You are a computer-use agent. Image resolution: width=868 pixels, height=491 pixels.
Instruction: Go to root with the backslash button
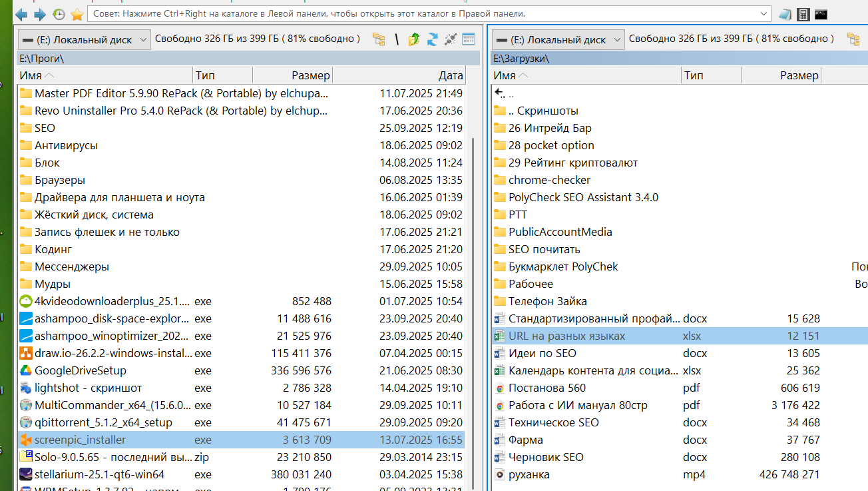point(397,39)
